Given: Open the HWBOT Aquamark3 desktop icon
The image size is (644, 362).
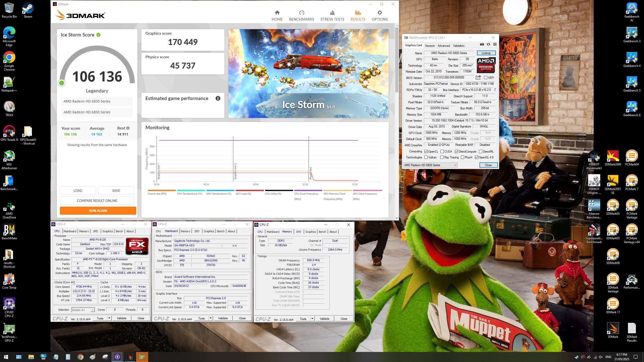Looking at the screenshot, I should [x=594, y=160].
